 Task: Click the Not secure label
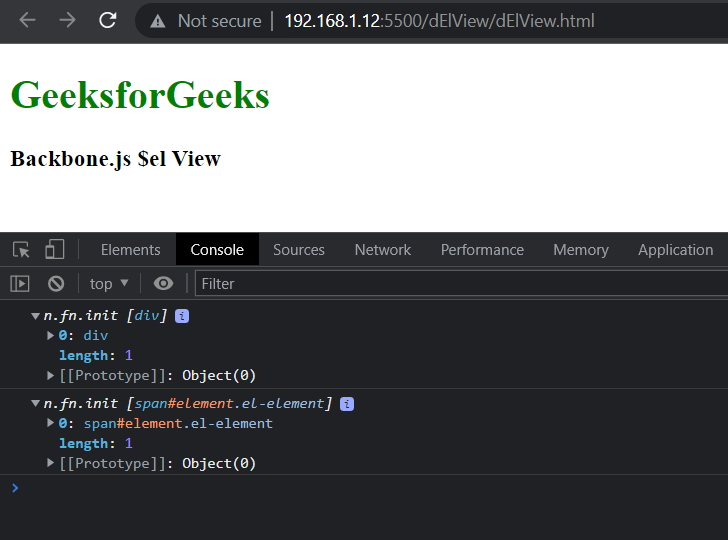click(220, 21)
